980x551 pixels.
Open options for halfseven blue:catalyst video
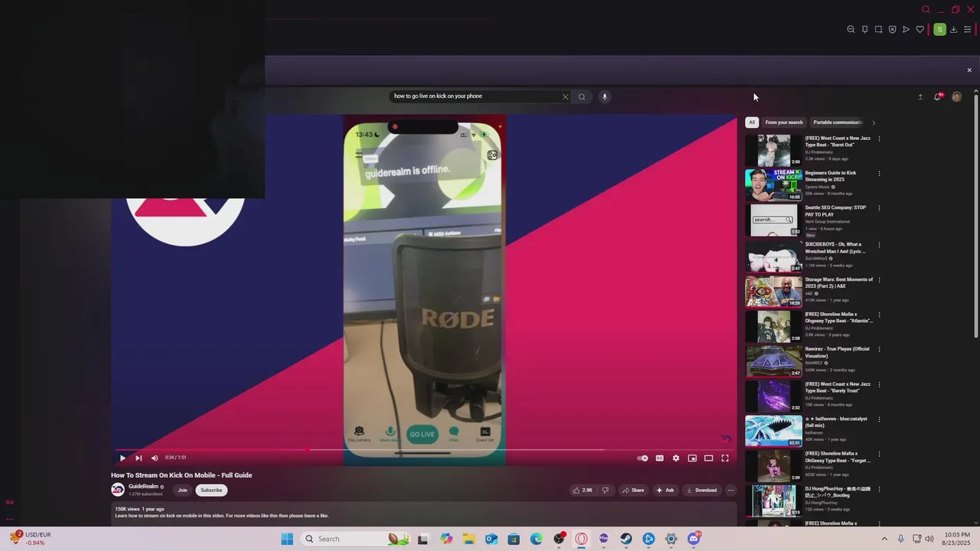tap(879, 419)
